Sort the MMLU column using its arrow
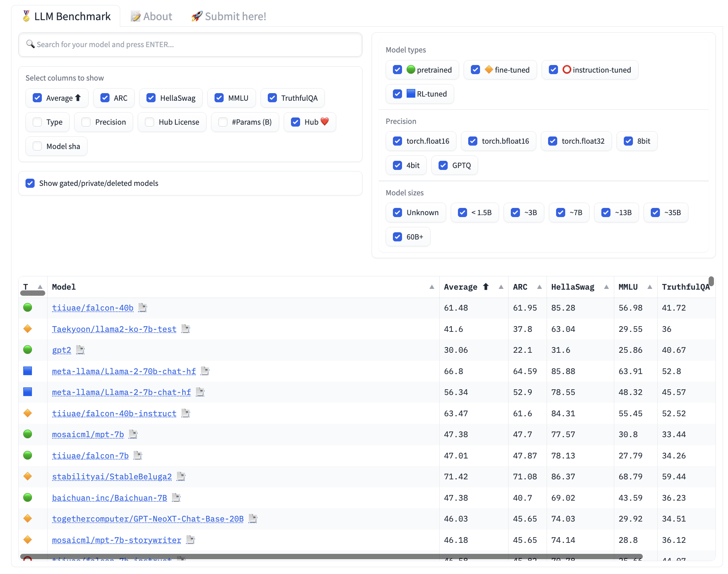This screenshot has width=728, height=574. (650, 287)
